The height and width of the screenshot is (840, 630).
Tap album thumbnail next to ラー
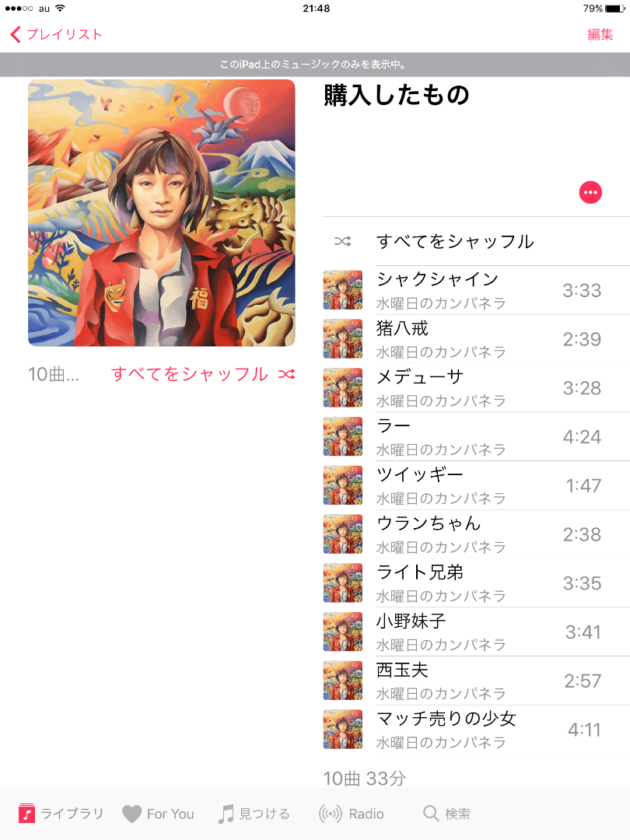click(x=343, y=436)
